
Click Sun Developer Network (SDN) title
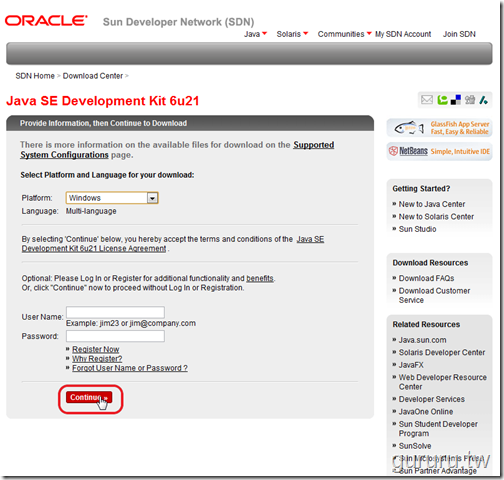click(178, 22)
